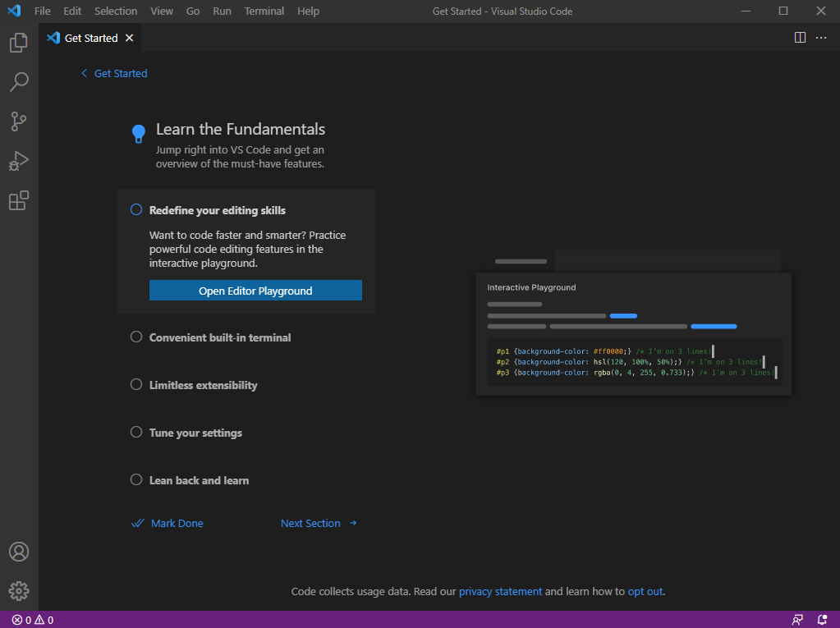Click the VS Code logo in title bar
Viewport: 840px width, 628px height.
14,11
